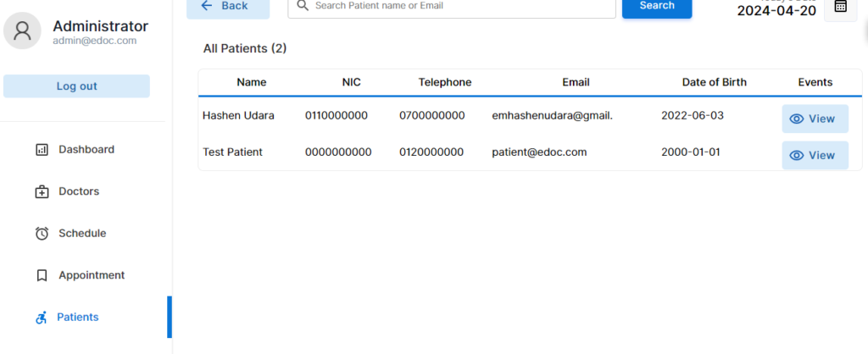
Task: Click the eye icon in Hashen Udara row
Action: click(797, 119)
